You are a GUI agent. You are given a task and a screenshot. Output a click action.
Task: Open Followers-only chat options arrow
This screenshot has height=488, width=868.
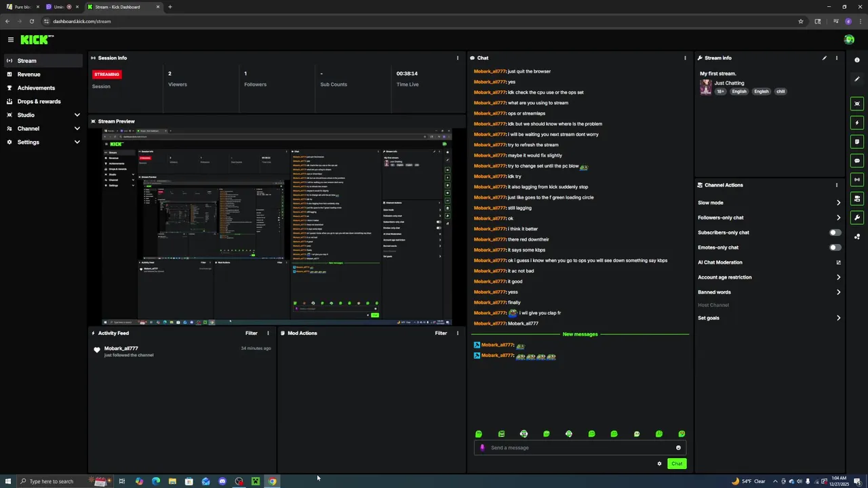(838, 218)
